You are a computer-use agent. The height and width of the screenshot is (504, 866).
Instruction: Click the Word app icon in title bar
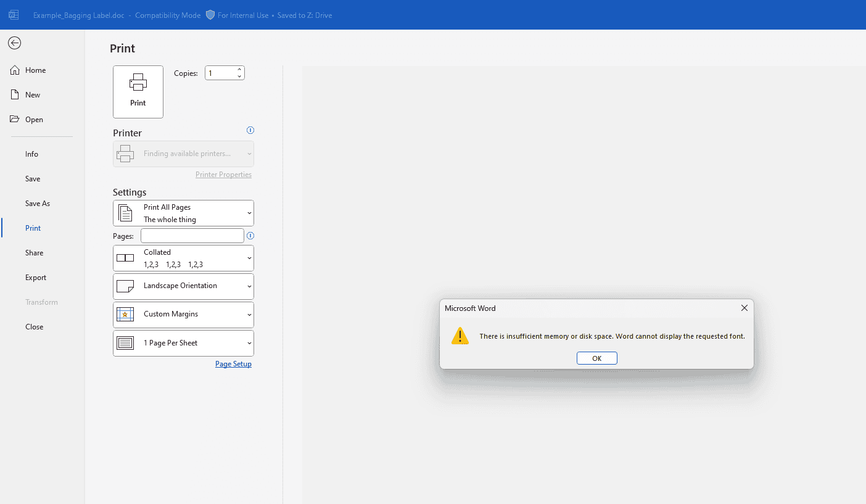click(14, 15)
